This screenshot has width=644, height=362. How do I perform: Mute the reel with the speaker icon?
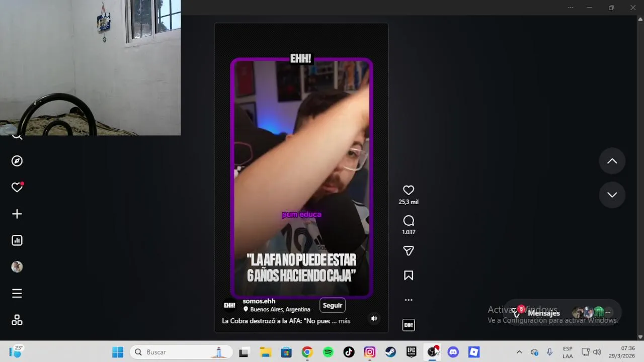[x=374, y=318]
